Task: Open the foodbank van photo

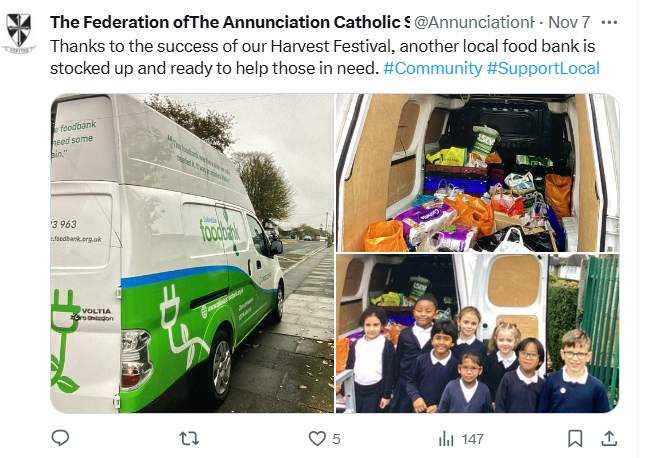Action: pyautogui.click(x=192, y=253)
